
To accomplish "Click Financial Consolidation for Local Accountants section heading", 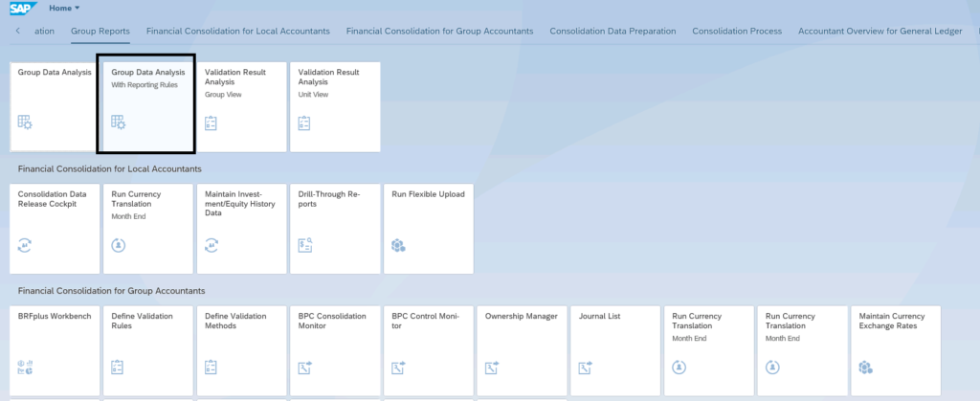I will (110, 168).
